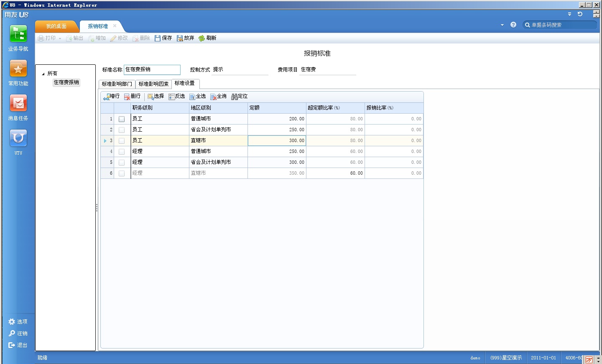Open the 业务导航 sidebar icon
The height and width of the screenshot is (364, 602).
[x=18, y=34]
